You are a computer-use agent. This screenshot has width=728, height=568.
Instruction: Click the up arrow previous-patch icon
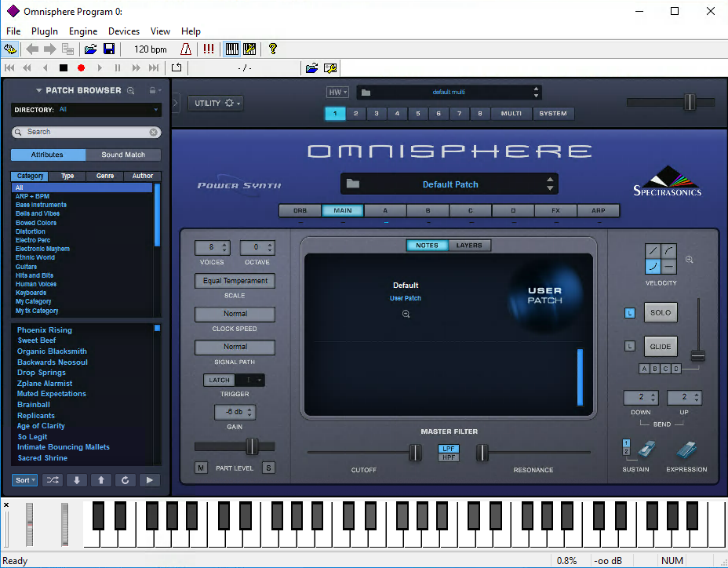coord(100,480)
